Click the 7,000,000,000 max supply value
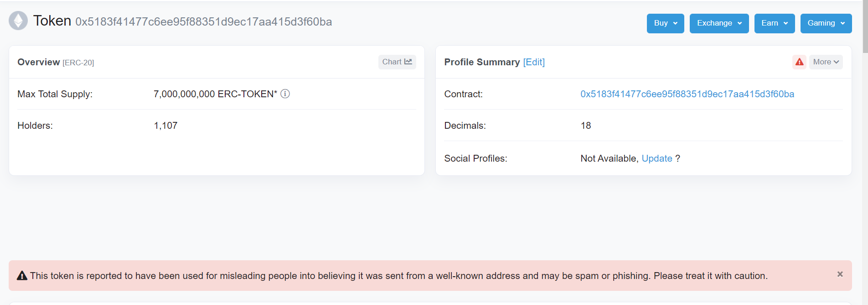The width and height of the screenshot is (868, 305). click(x=184, y=94)
